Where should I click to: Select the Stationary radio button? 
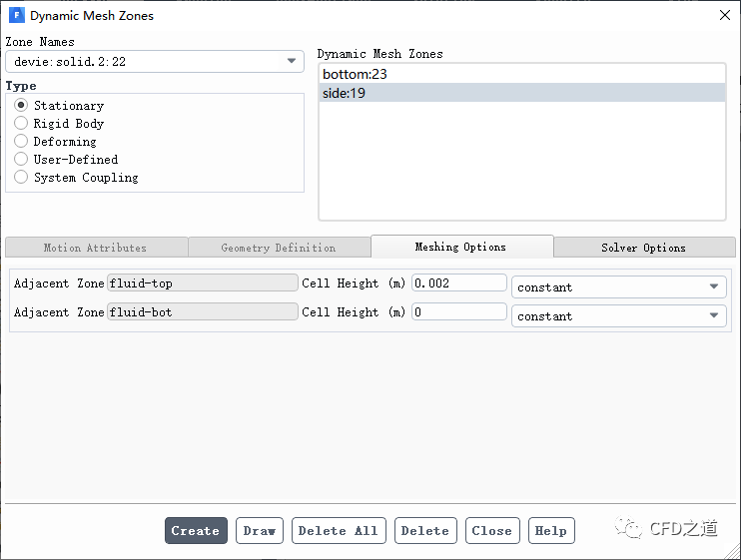point(21,105)
